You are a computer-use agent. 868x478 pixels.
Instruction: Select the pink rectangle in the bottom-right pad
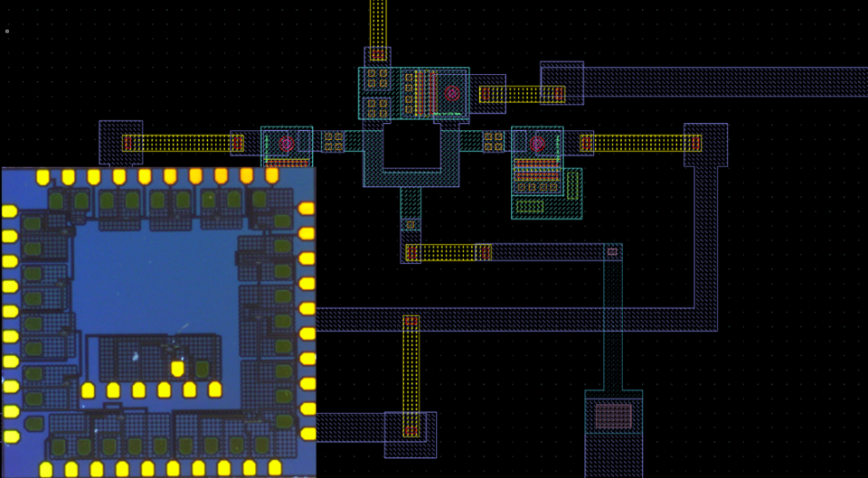[x=613, y=416]
